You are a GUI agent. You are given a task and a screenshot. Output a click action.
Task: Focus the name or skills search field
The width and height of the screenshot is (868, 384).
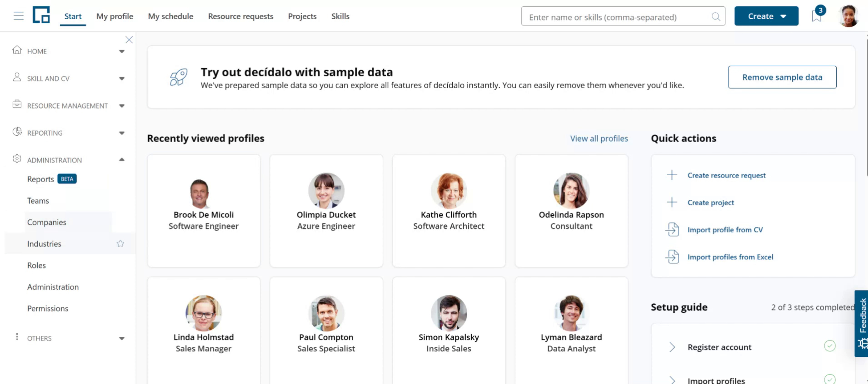click(623, 16)
